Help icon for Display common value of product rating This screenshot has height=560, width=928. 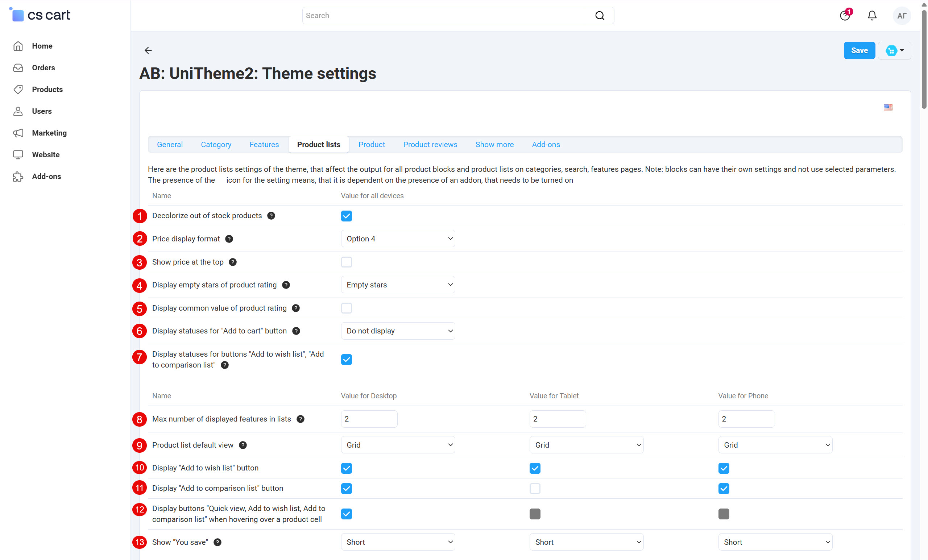coord(296,308)
